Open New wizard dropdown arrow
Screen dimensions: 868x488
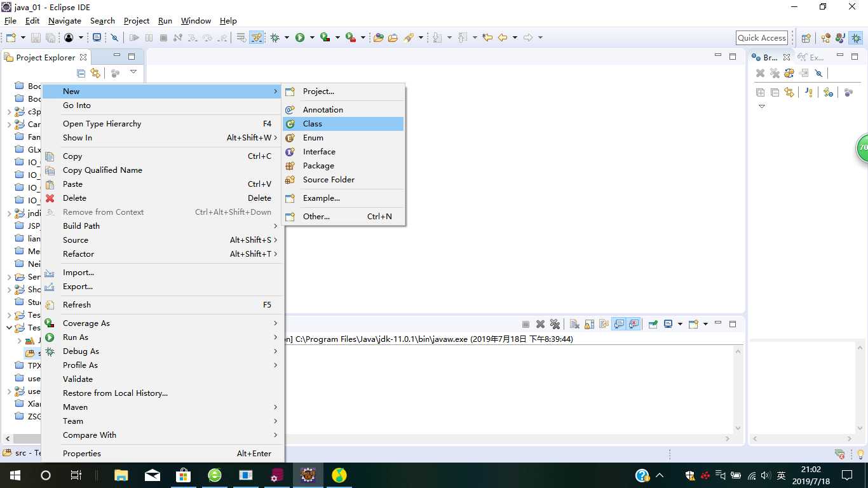click(x=23, y=37)
